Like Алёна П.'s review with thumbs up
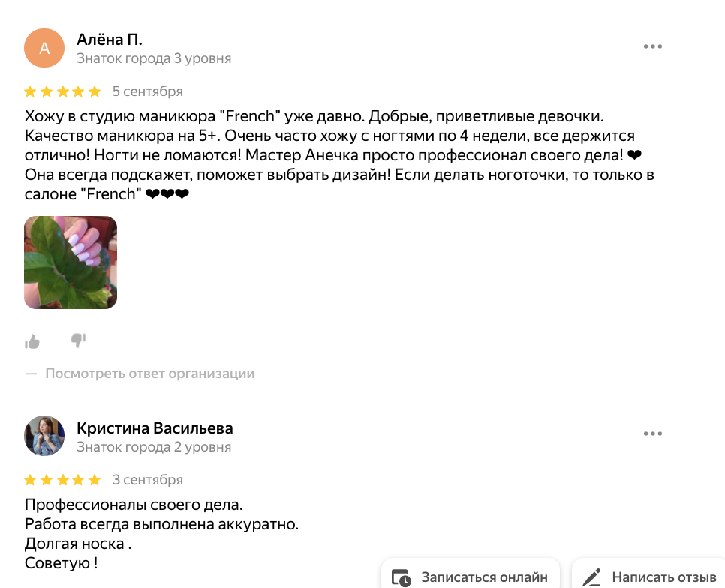This screenshot has width=725, height=588. (32, 341)
